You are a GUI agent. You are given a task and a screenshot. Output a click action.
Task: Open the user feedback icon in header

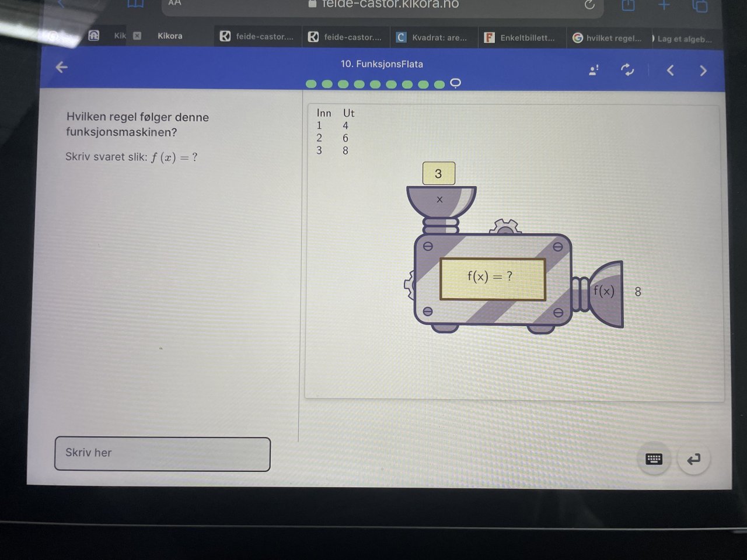tap(594, 70)
